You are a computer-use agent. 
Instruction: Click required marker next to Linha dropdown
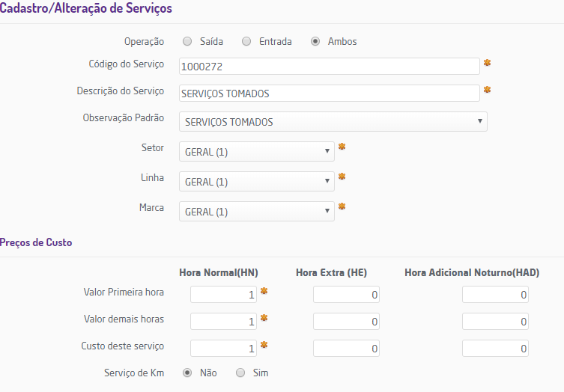point(342,177)
